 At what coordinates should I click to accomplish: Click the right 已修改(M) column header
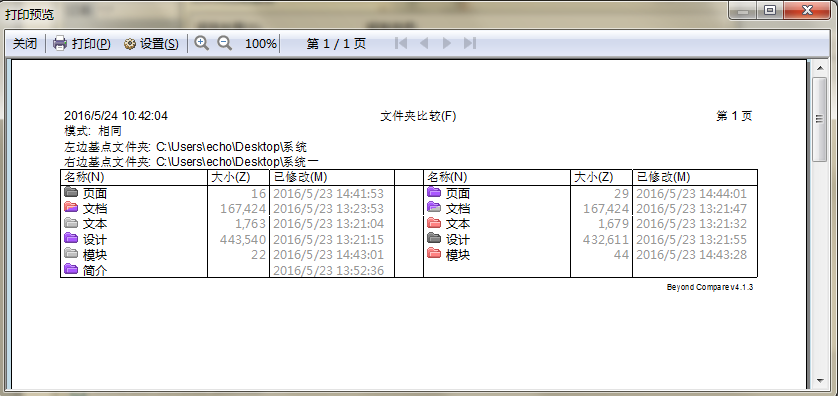pyautogui.click(x=695, y=177)
